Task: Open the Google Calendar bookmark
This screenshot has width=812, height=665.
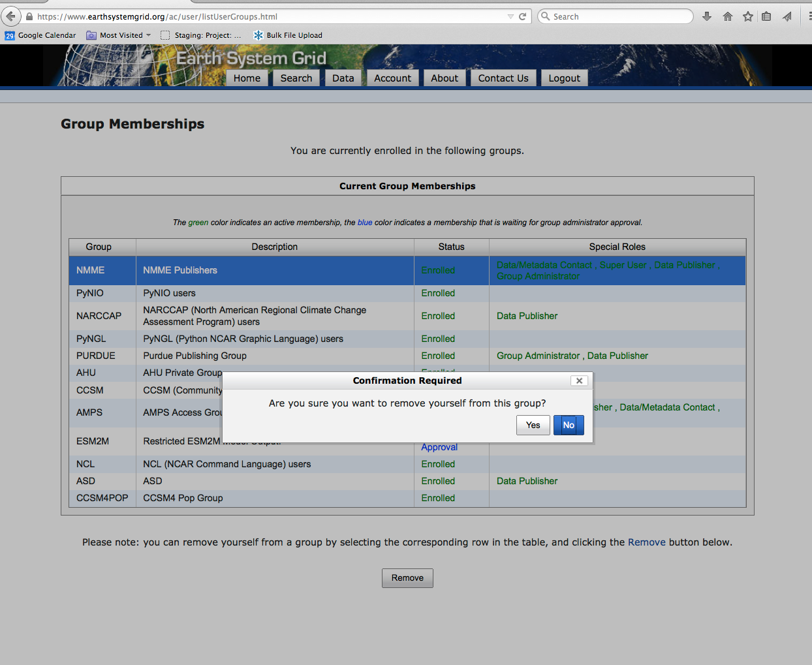Action: click(x=40, y=35)
